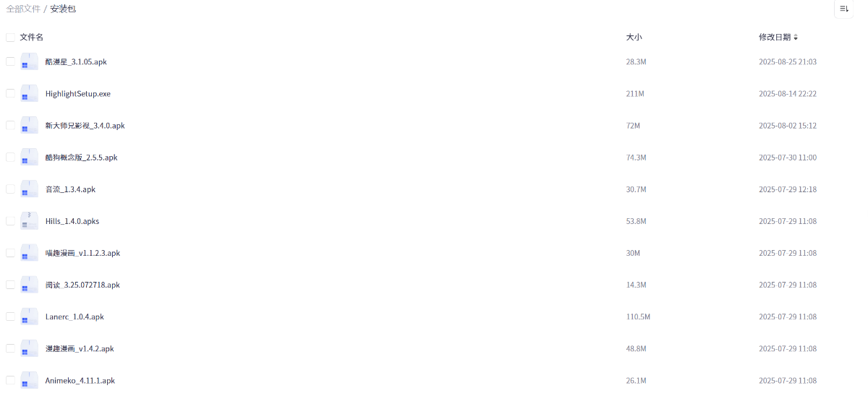Click the icon next to Lanerc_1.0.4.apk

click(29, 317)
